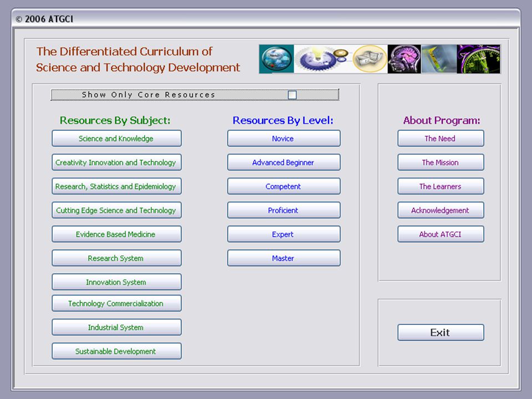
Task: Click the Industrial System button
Action: (x=116, y=327)
